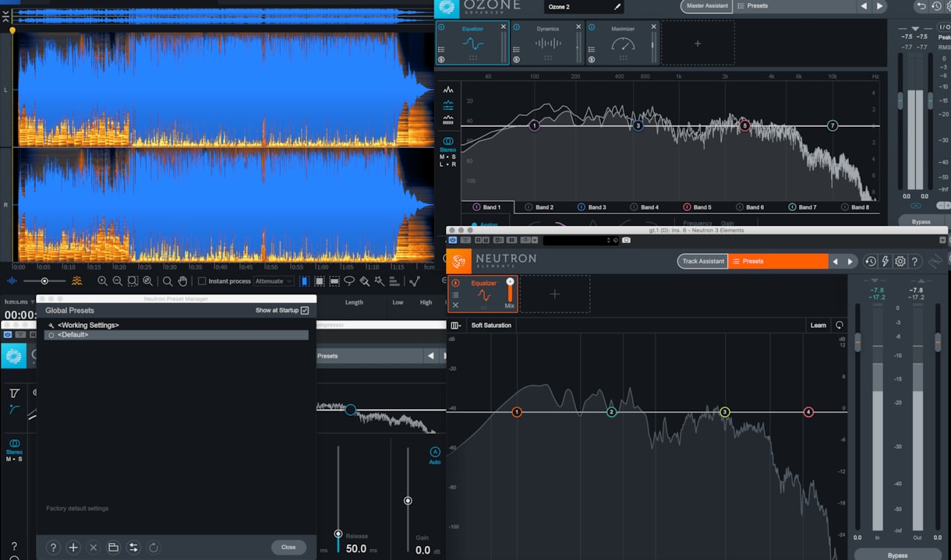The image size is (951, 560).
Task: Click the blue waveform view icon
Action: pyautogui.click(x=12, y=281)
